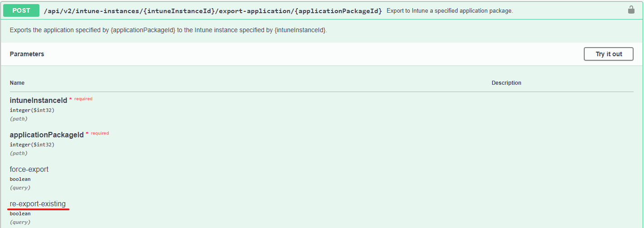Select the intuneInstanceId parameter name

coord(38,100)
